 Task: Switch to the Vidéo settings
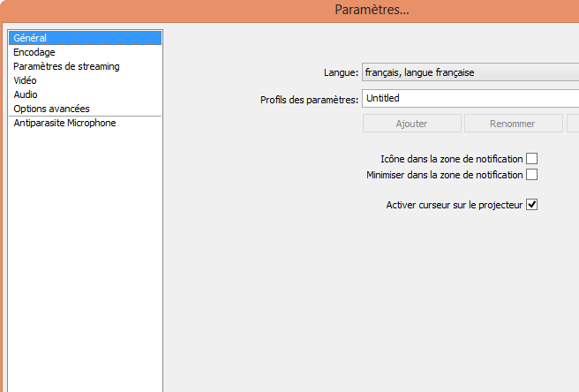click(85, 80)
